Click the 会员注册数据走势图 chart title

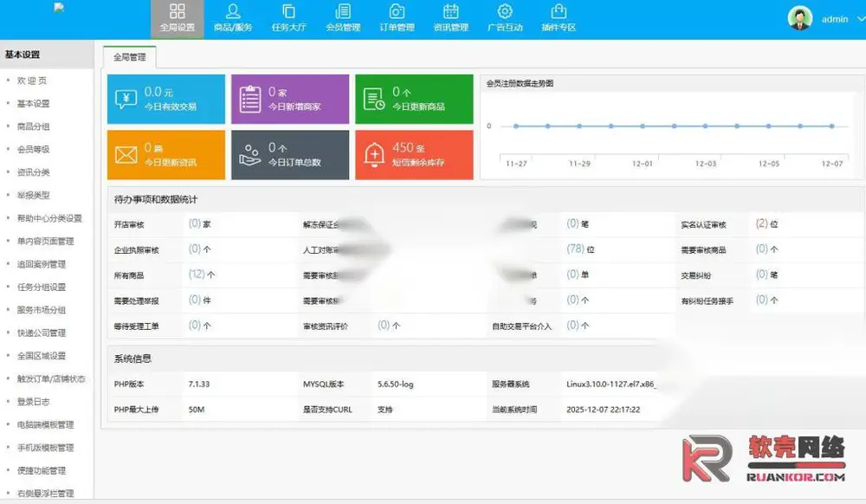tap(520, 83)
